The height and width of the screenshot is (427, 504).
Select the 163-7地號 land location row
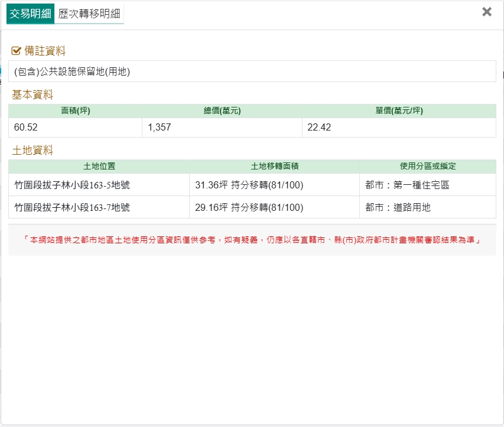[x=72, y=207]
